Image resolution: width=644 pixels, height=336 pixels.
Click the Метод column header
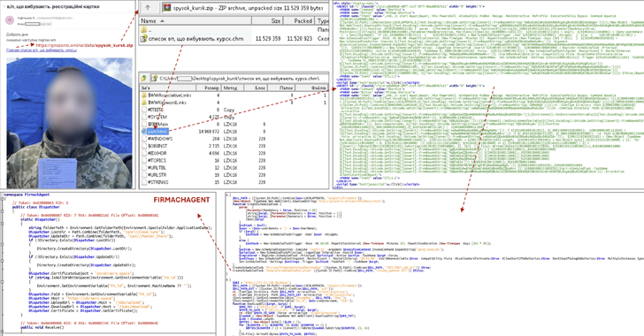pos(233,88)
